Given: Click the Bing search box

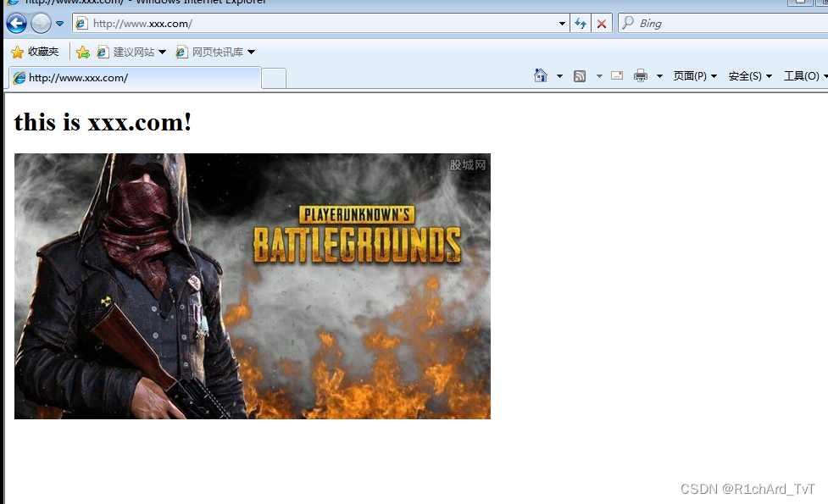Looking at the screenshot, I should click(x=724, y=23).
